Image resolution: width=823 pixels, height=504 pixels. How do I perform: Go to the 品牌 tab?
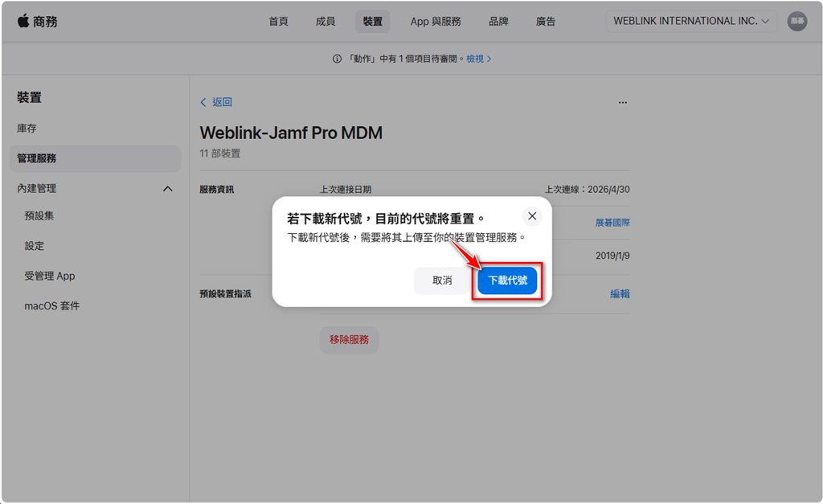tap(498, 22)
